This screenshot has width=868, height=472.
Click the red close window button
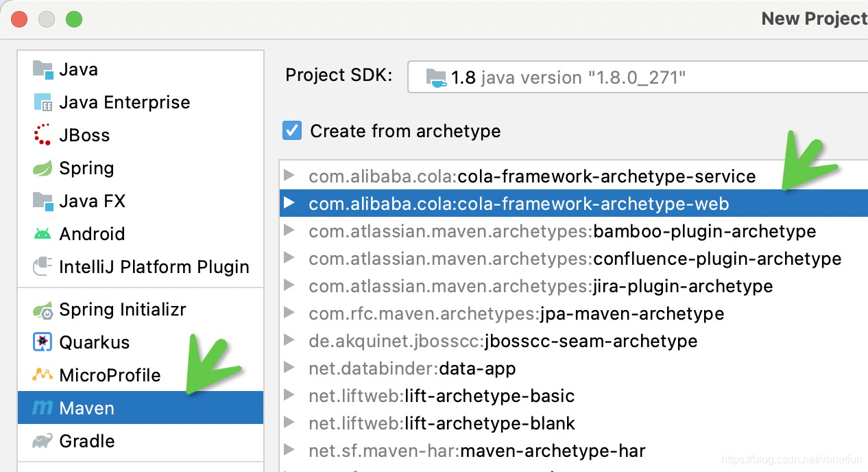19,19
